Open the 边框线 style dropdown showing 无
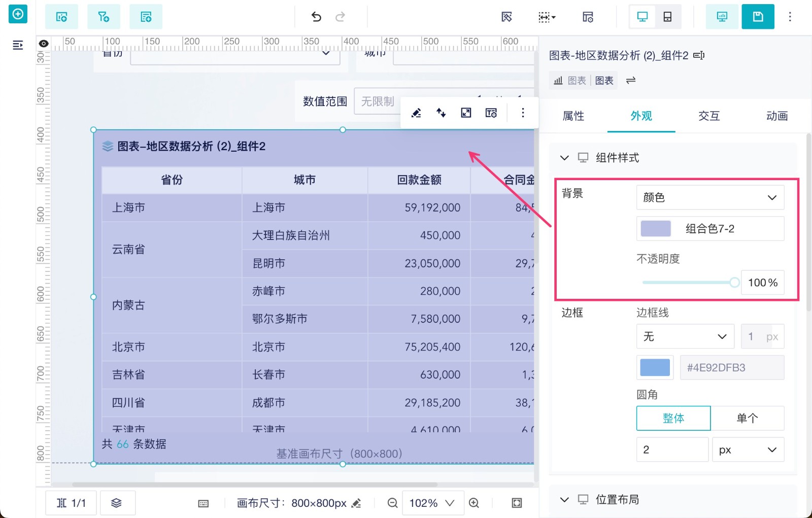This screenshot has height=518, width=812. (685, 336)
